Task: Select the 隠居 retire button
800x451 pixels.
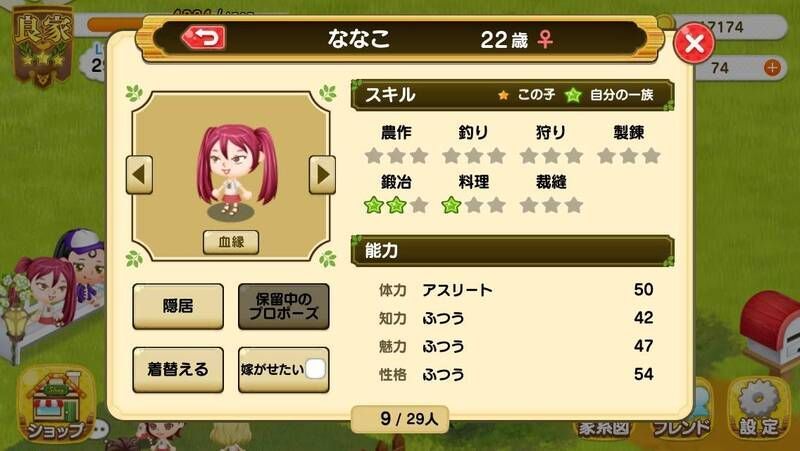Action: pos(178,306)
